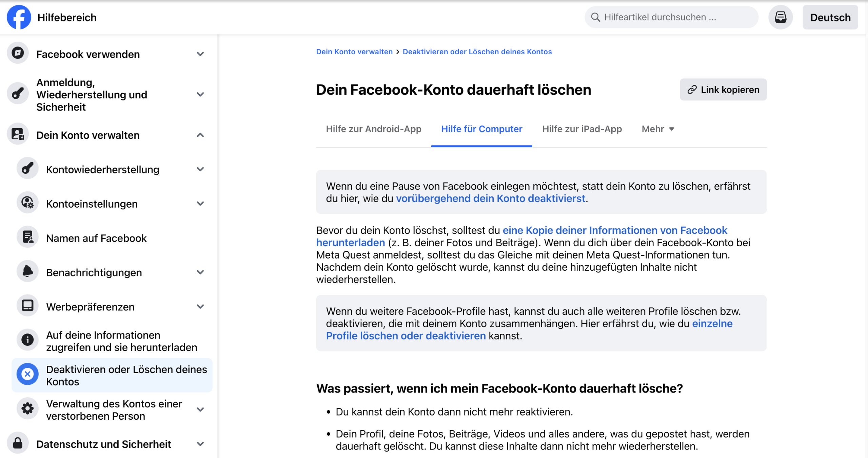Viewport: 868px width, 458px height.
Task: Click the Kontowiederherstellung key icon
Action: [x=27, y=169]
